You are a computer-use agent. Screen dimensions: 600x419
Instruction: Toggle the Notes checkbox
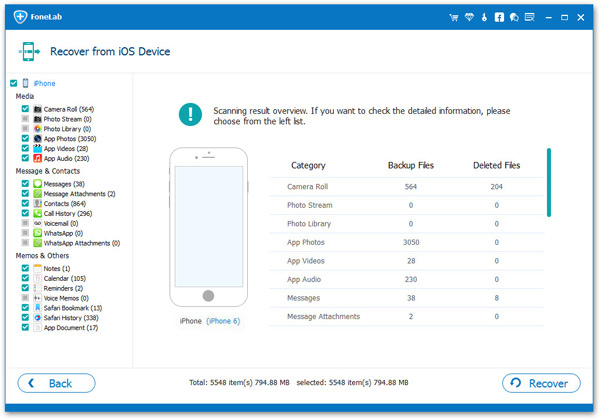[25, 268]
